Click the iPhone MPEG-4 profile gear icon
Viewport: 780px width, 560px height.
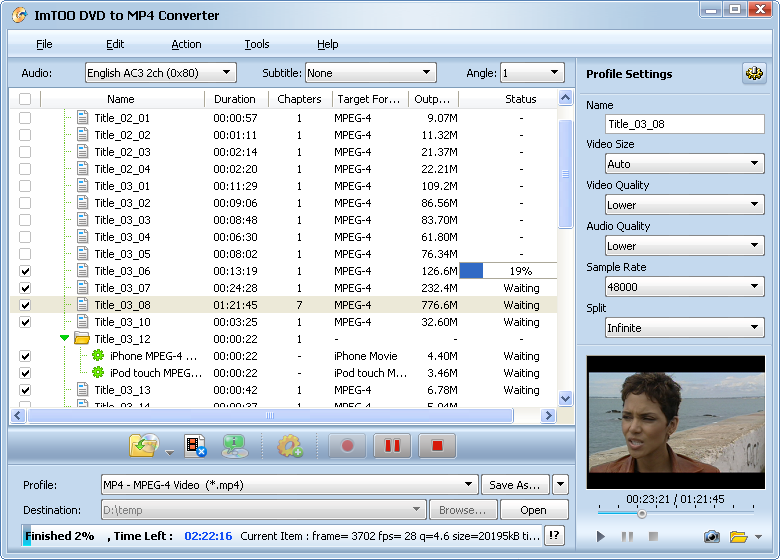tap(98, 356)
